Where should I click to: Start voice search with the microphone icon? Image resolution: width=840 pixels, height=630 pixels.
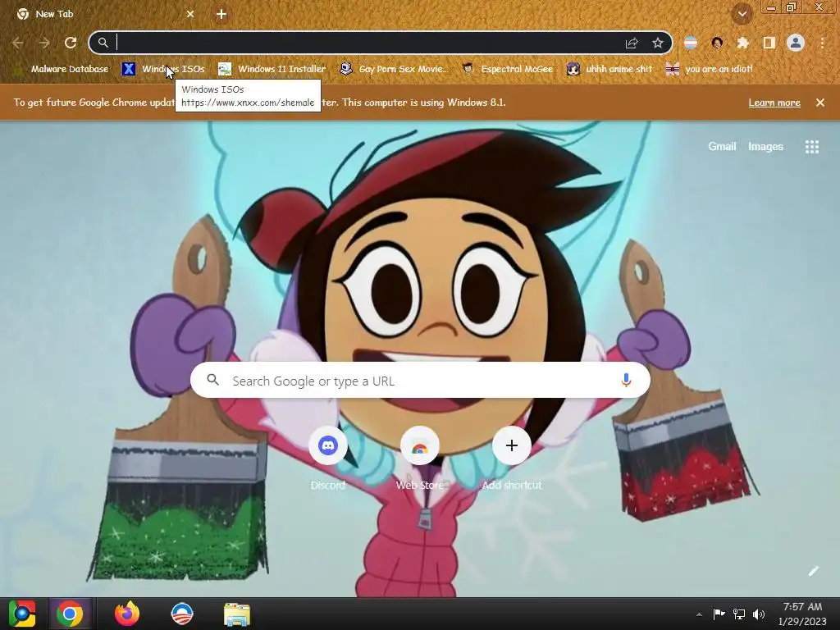coord(626,381)
